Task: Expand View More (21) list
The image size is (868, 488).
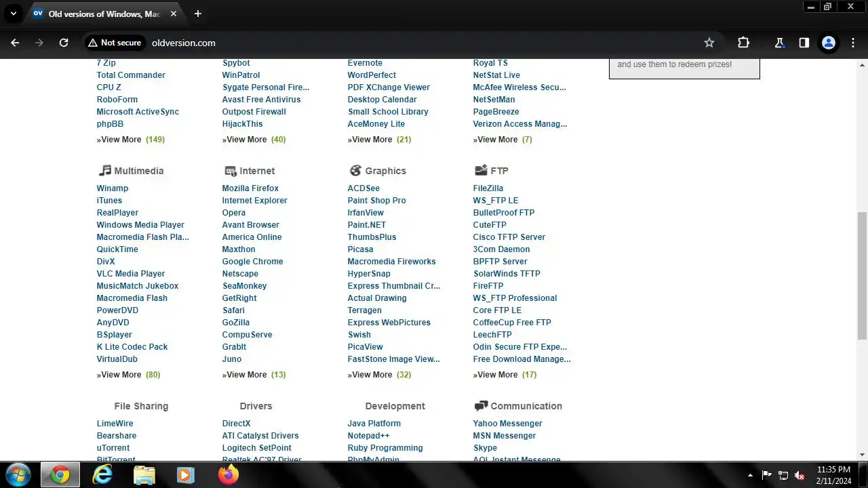Action: tap(380, 140)
